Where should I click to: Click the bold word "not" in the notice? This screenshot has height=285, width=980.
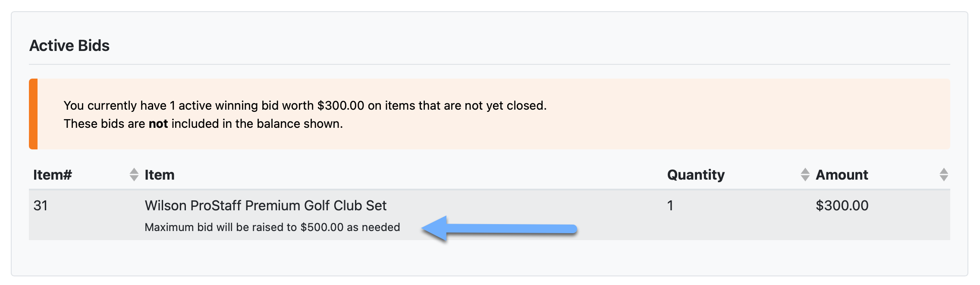point(158,124)
